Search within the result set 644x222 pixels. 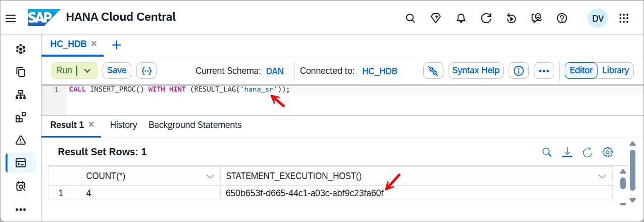[547, 152]
